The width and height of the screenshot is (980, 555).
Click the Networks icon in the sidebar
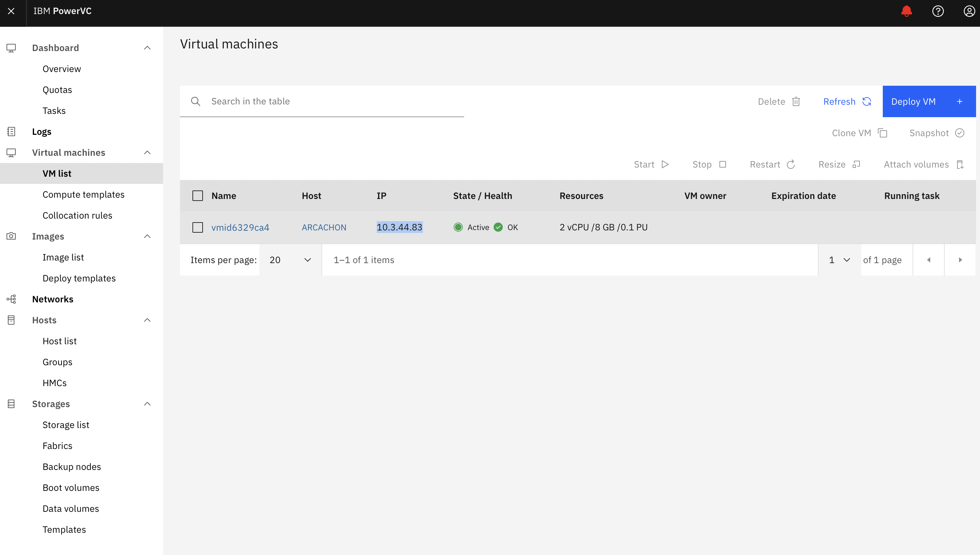11,299
